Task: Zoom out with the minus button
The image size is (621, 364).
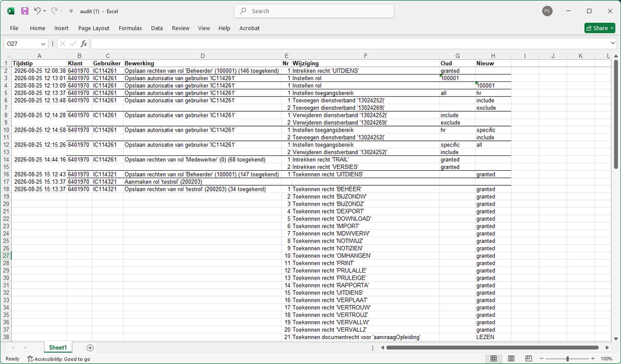Action: click(543, 358)
